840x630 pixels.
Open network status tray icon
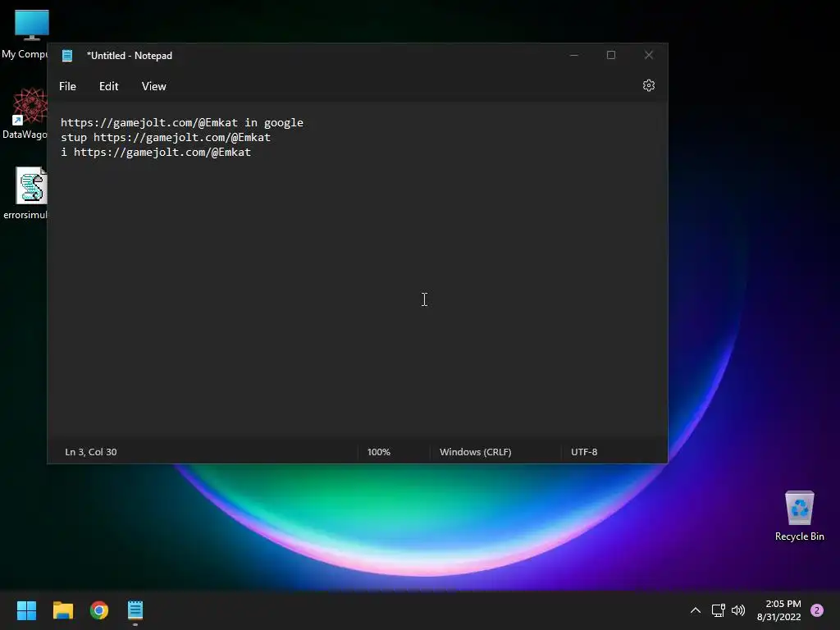[718, 610]
